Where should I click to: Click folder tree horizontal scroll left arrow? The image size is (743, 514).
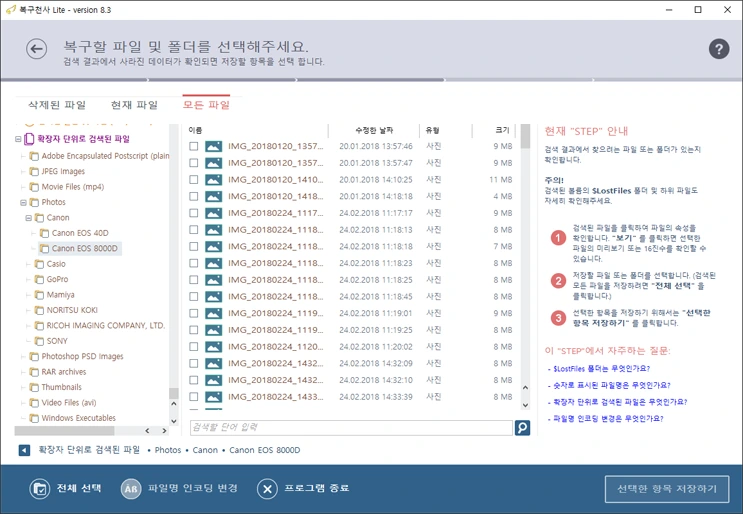tap(147, 431)
